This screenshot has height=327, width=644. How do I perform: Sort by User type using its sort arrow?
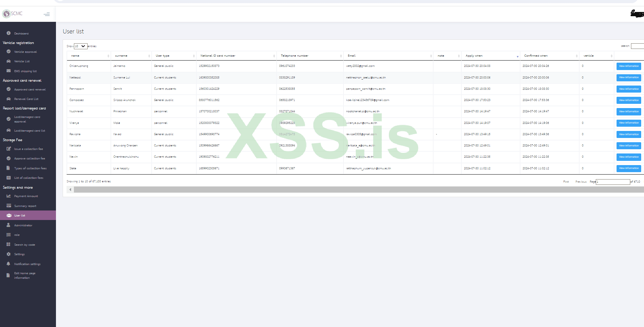[194, 56]
